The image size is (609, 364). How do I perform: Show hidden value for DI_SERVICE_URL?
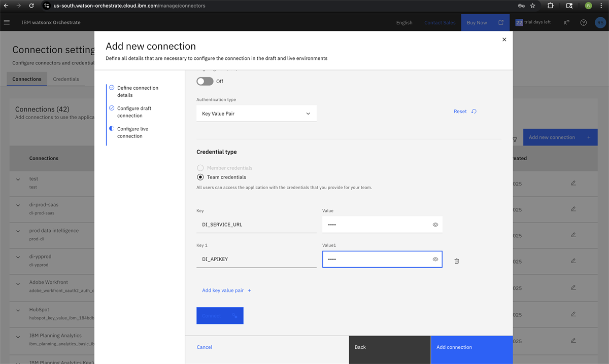click(x=435, y=225)
